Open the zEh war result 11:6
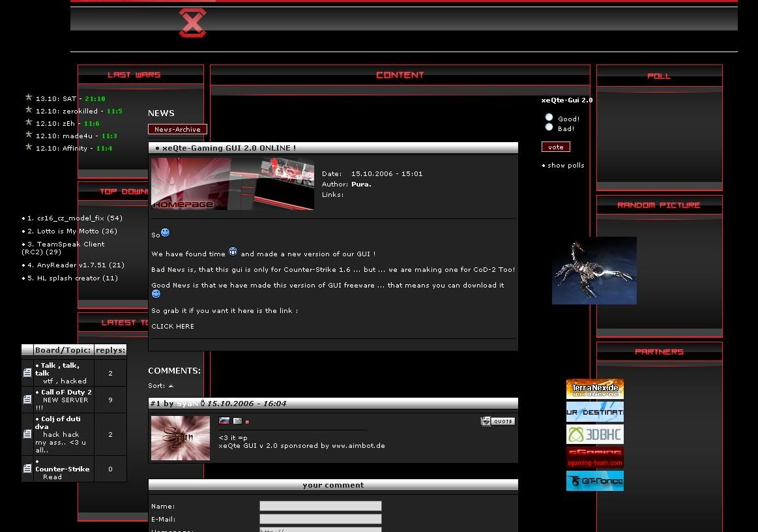 click(x=92, y=124)
